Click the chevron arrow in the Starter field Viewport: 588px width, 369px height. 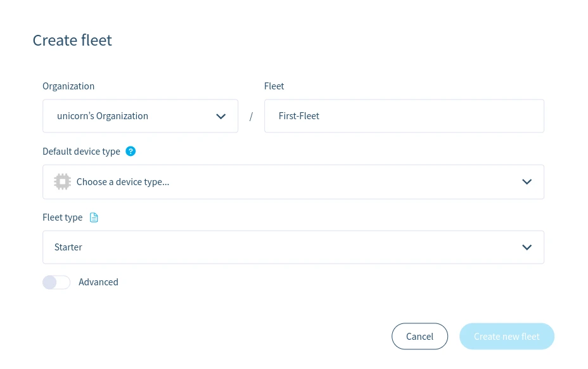(527, 247)
